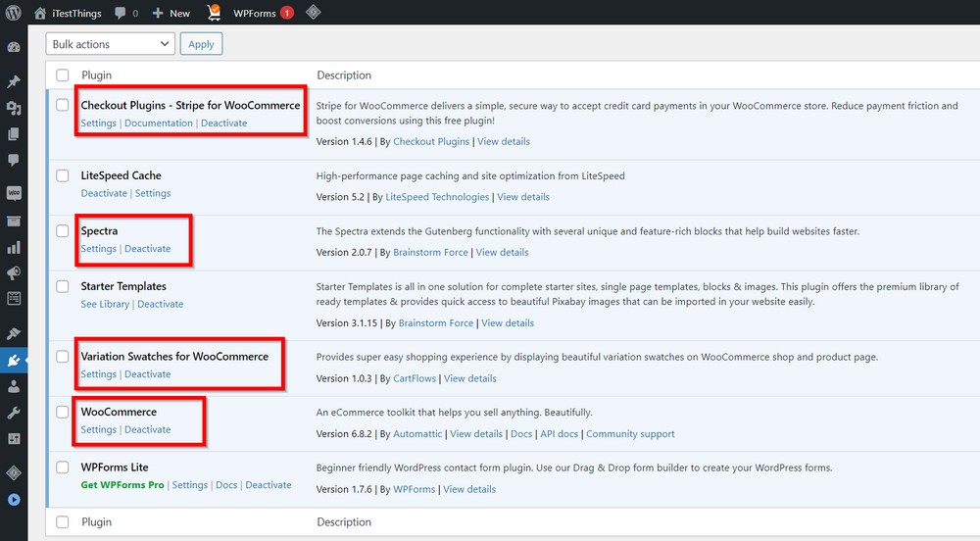Screen dimensions: 980x541
Task: Deactivate Variation Swatches for WooCommerce
Action: tap(148, 374)
